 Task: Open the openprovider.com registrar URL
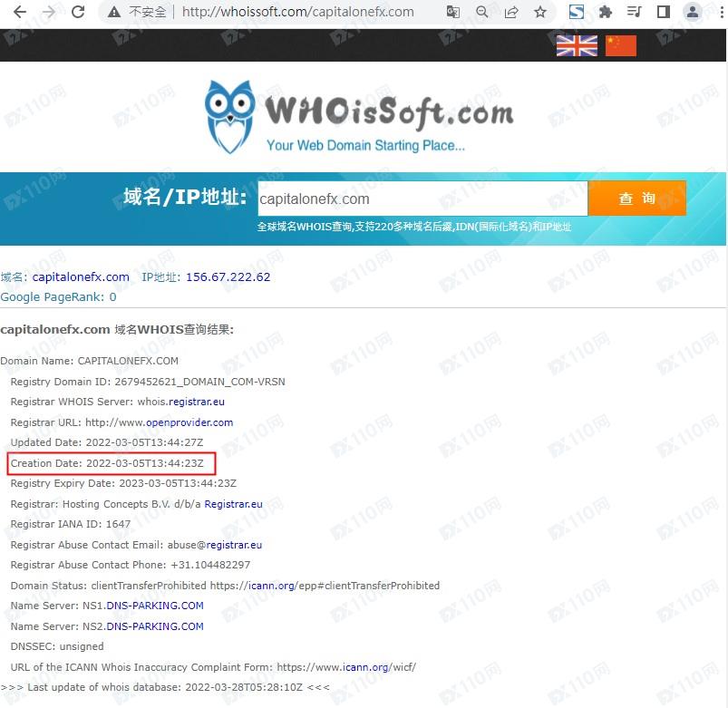click(189, 422)
